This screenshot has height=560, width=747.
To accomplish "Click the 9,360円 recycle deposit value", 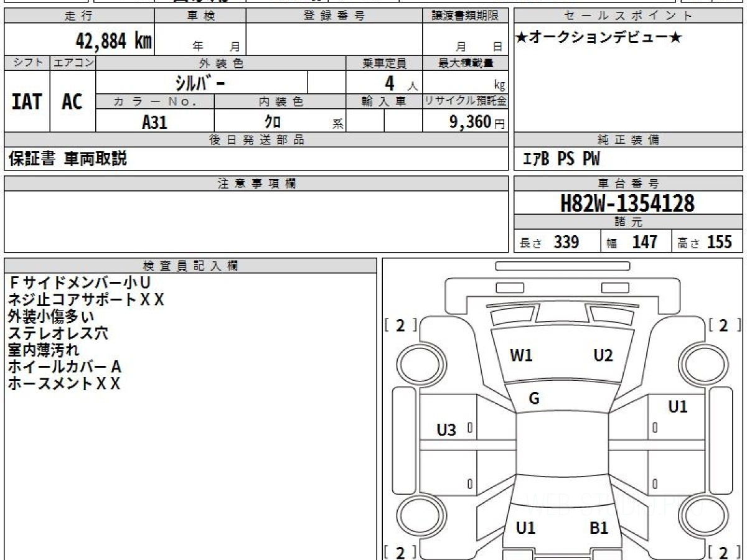I will pos(477,121).
